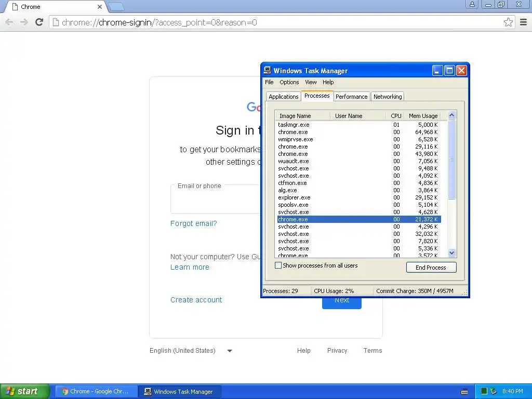
Task: Click the Task Manager title bar icon
Action: [268, 71]
